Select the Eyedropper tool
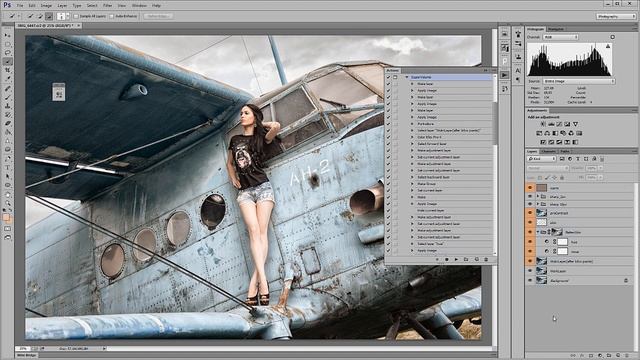Image resolution: width=640 pixels, height=360 pixels. 8,79
